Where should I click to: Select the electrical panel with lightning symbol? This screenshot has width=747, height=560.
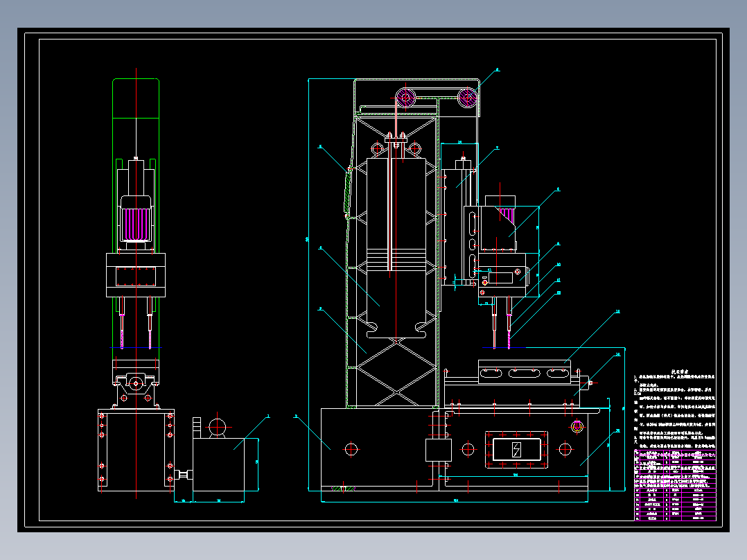[516, 449]
